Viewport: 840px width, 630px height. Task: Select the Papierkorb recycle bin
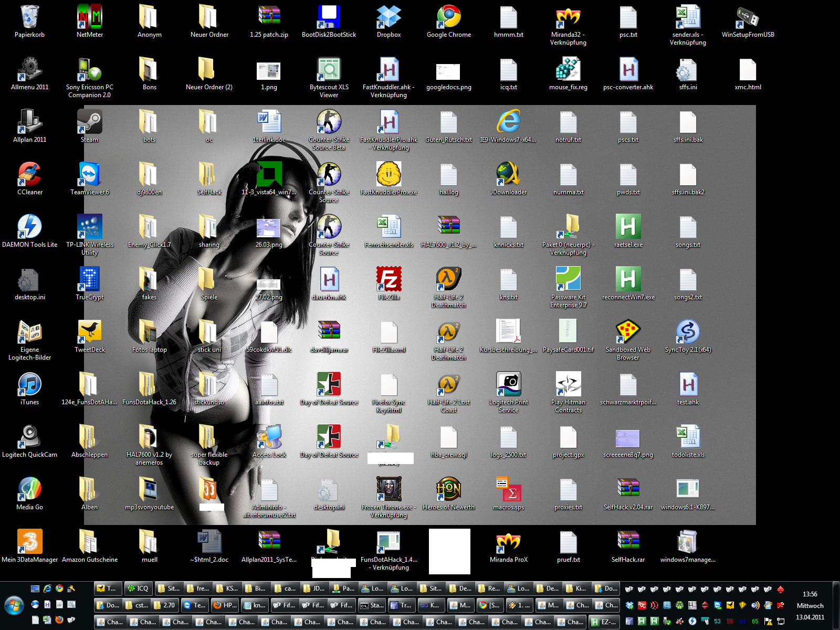pos(30,17)
